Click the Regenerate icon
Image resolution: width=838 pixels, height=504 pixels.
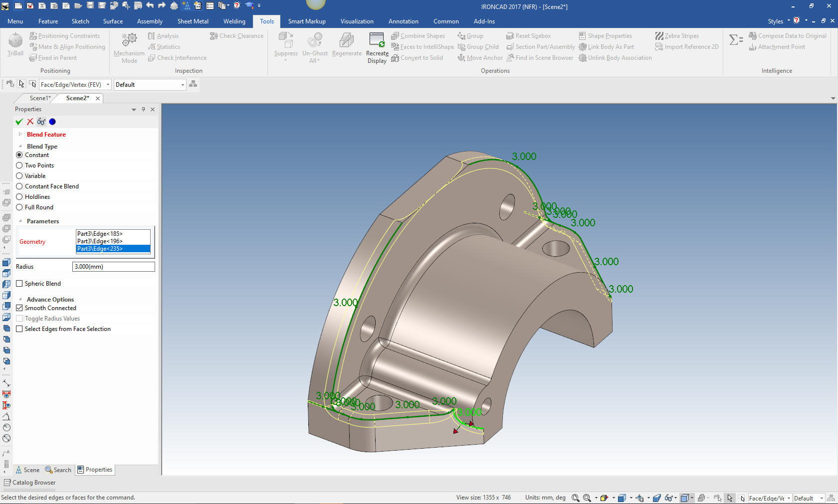point(347,40)
